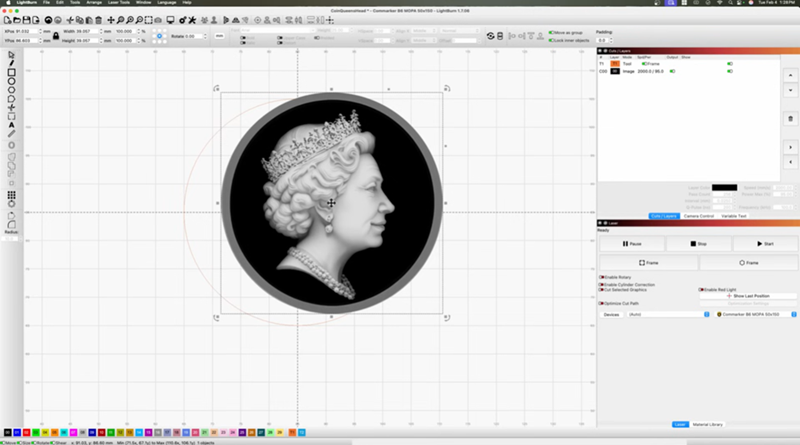Click the Stop button
This screenshot has height=445, width=800.
tap(698, 244)
